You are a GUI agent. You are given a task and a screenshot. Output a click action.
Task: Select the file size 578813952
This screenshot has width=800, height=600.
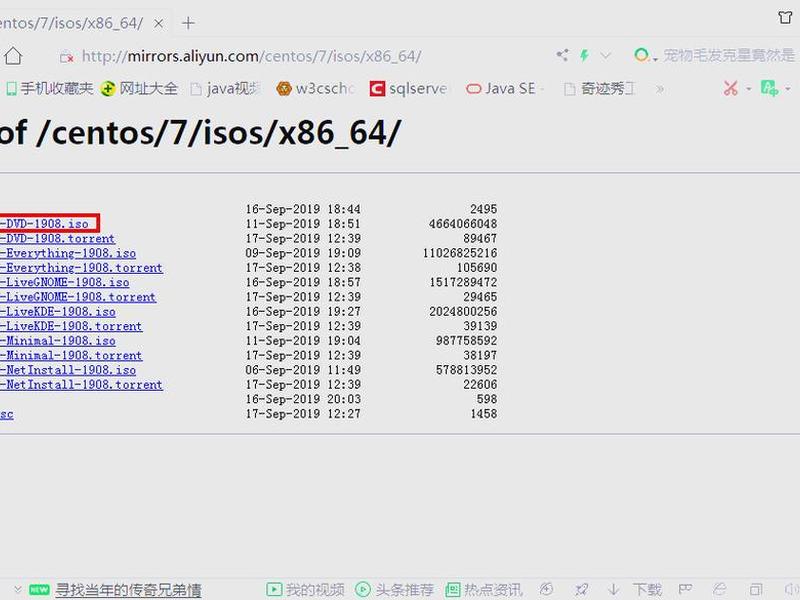pyautogui.click(x=466, y=370)
